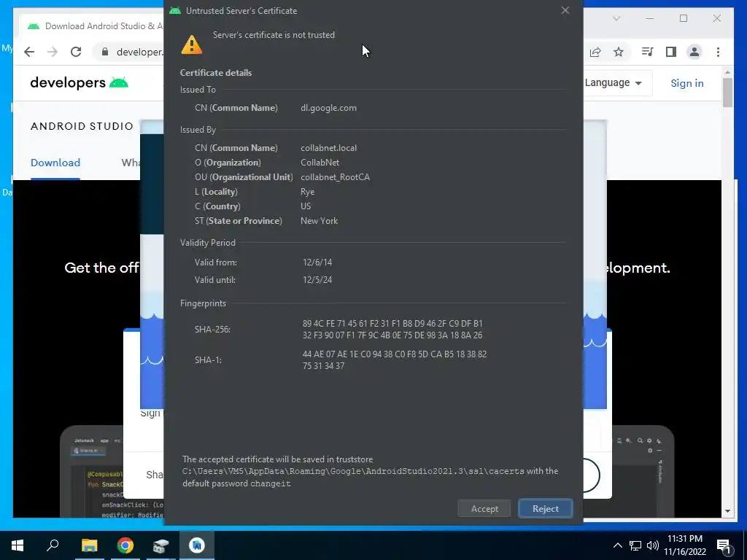Image resolution: width=747 pixels, height=560 pixels.
Task: Open Windows taskbar search
Action: pos(53,545)
